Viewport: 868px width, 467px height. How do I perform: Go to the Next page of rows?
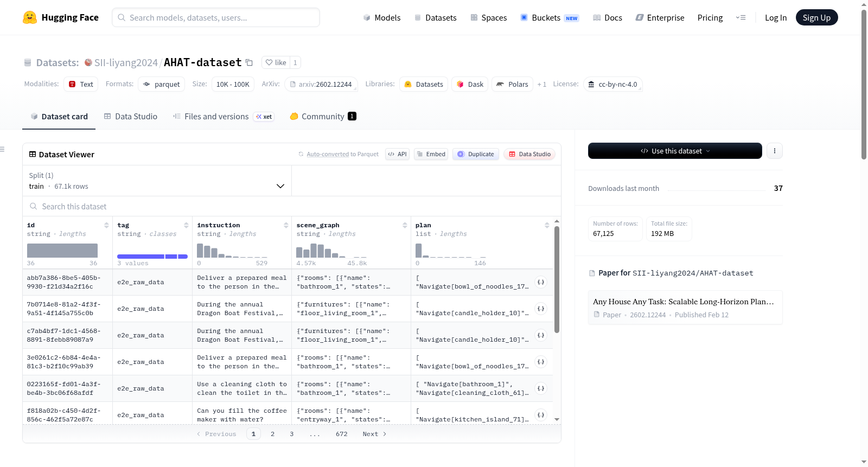(374, 434)
